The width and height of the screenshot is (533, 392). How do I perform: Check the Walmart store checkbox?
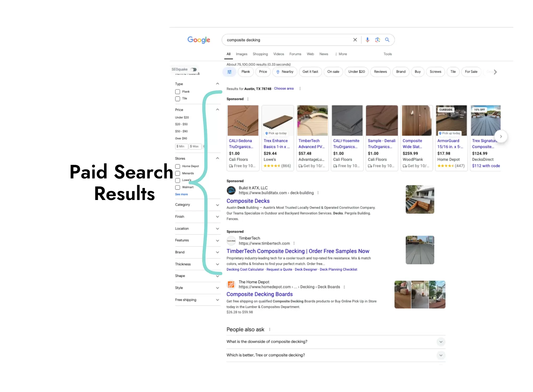177,187
